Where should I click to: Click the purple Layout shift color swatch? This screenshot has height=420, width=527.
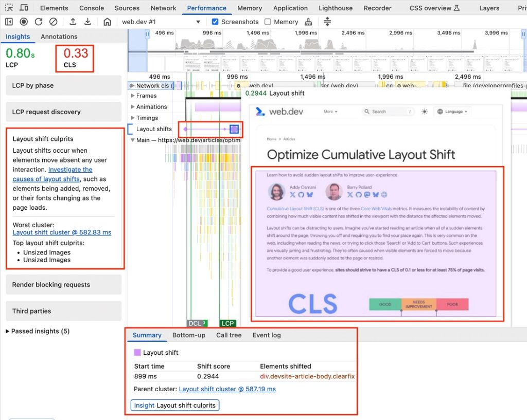[x=137, y=352]
